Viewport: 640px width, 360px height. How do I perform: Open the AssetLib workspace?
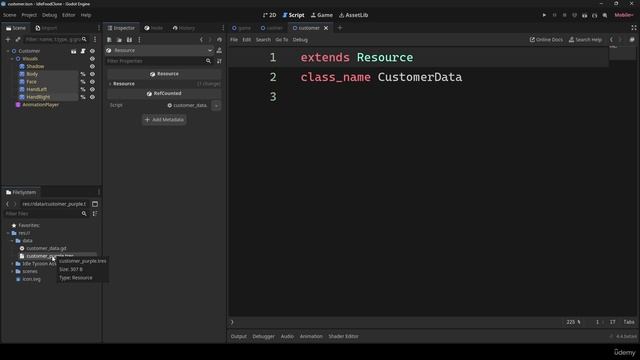pyautogui.click(x=353, y=15)
